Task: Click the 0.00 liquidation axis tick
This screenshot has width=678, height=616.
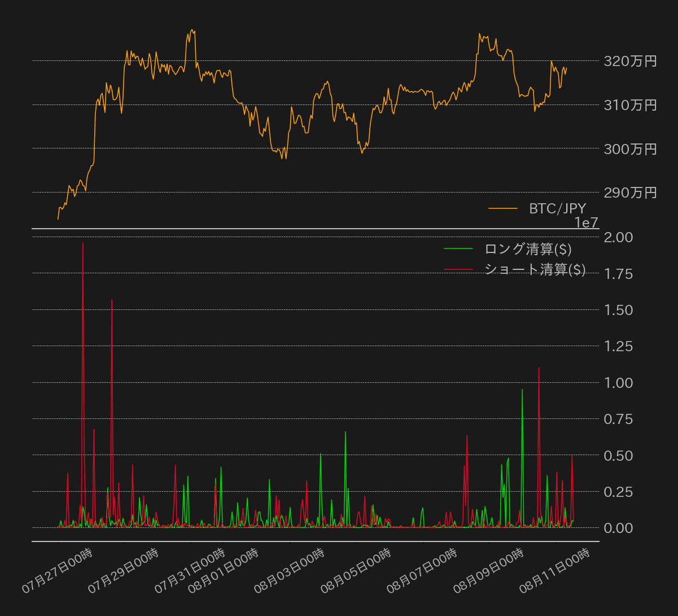Action: pyautogui.click(x=618, y=528)
